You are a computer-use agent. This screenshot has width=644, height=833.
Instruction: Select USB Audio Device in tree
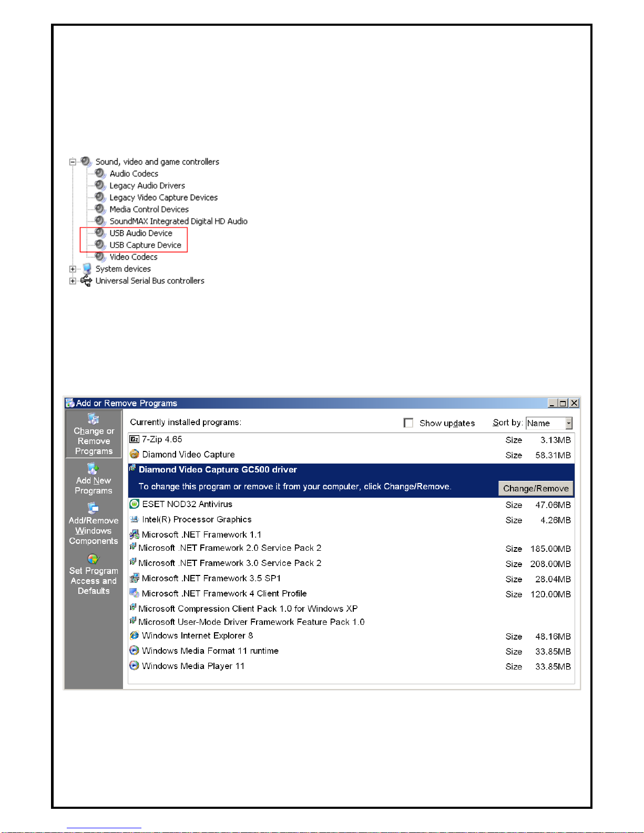pyautogui.click(x=141, y=233)
